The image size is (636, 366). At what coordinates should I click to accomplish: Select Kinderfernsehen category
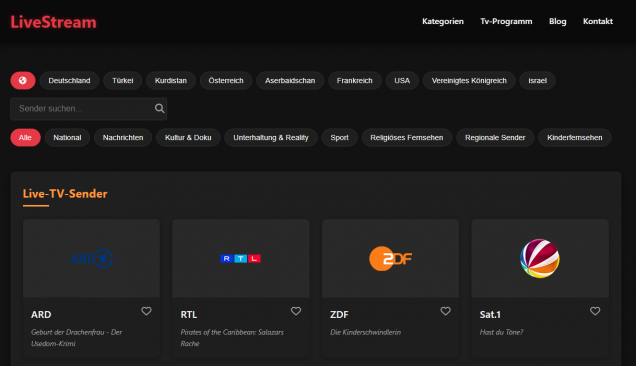click(x=575, y=138)
